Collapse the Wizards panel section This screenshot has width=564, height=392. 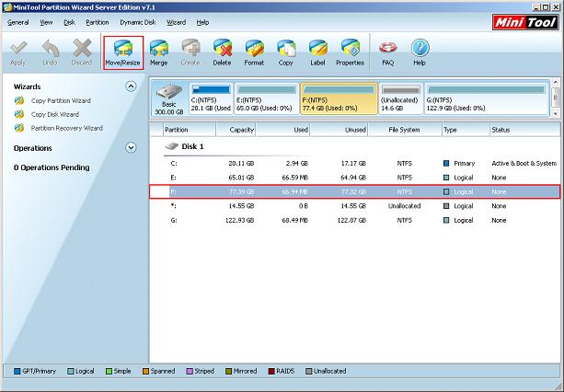pyautogui.click(x=131, y=86)
